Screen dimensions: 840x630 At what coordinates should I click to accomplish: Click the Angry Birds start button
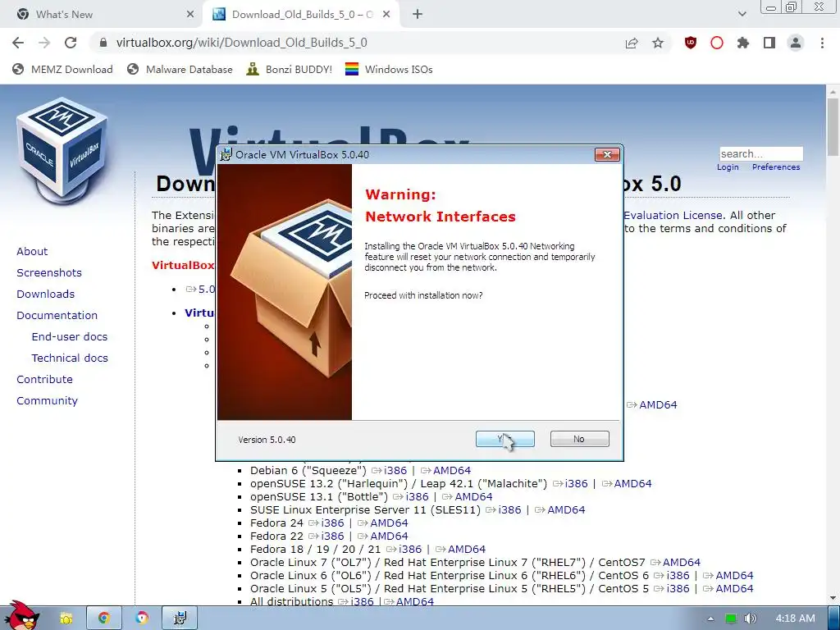point(21,615)
